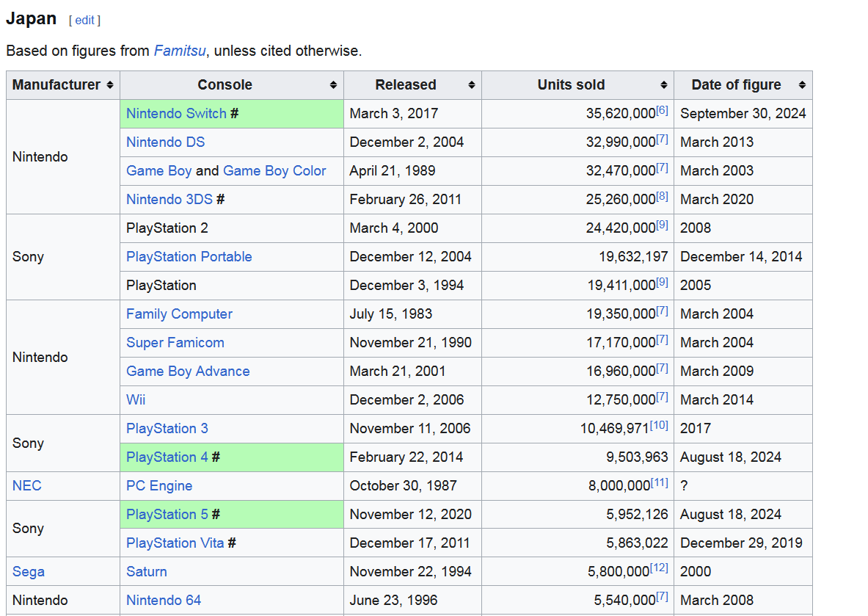
Task: Open citation [10] next to 10,469,971
Action: point(659,425)
